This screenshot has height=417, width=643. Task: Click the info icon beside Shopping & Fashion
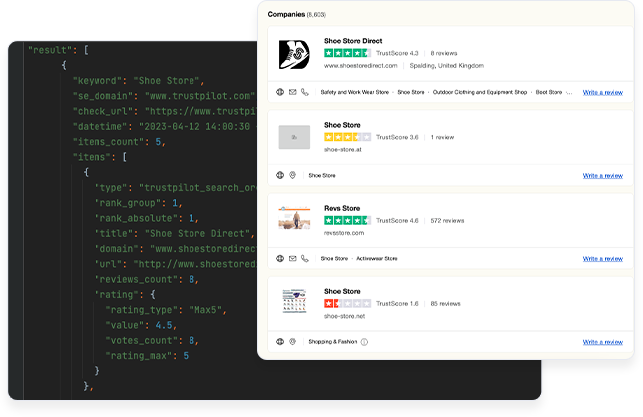point(364,342)
